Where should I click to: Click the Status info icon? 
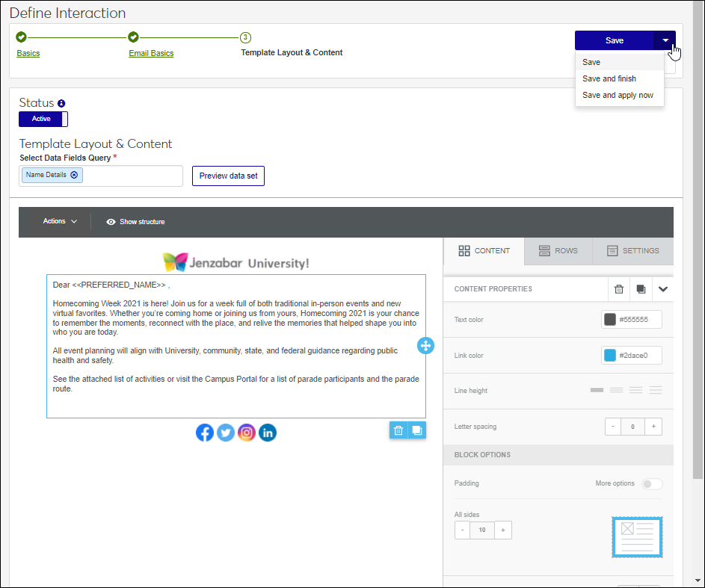click(x=61, y=103)
